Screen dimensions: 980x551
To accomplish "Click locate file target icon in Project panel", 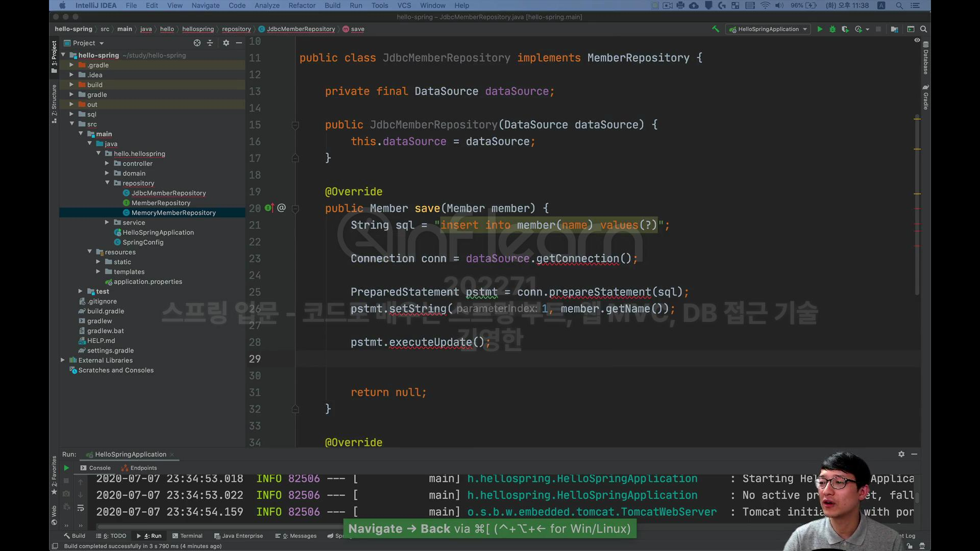I will 197,43.
